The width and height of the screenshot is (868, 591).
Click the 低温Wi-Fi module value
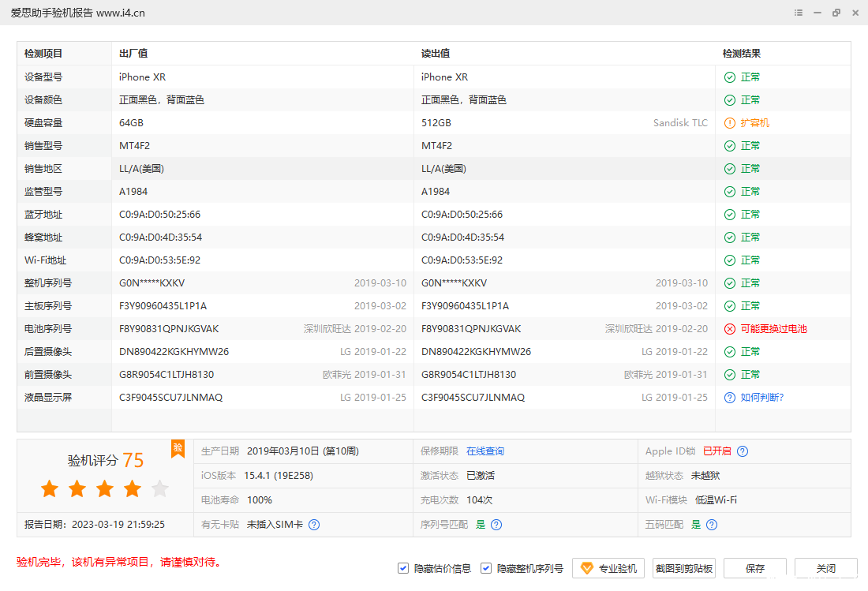click(x=716, y=500)
